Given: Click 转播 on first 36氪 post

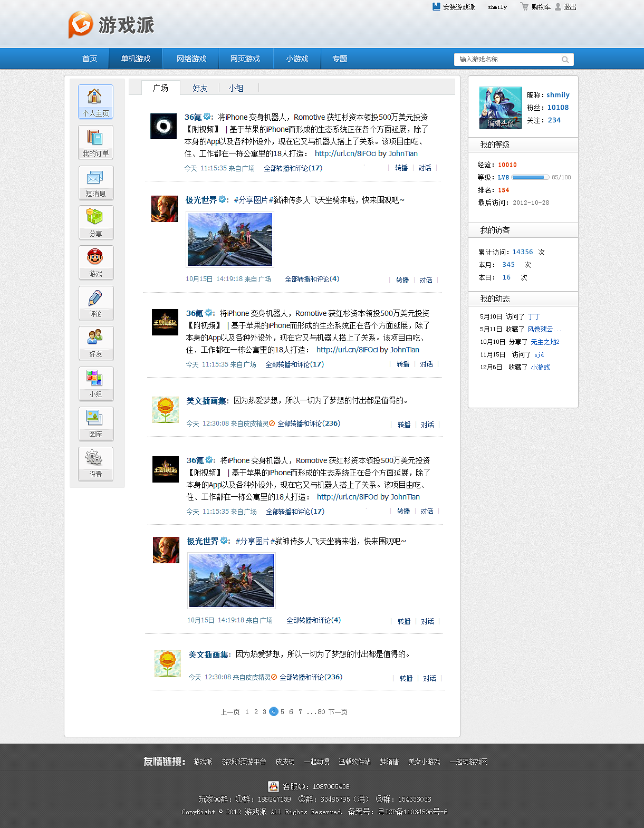Looking at the screenshot, I should click(x=401, y=168).
